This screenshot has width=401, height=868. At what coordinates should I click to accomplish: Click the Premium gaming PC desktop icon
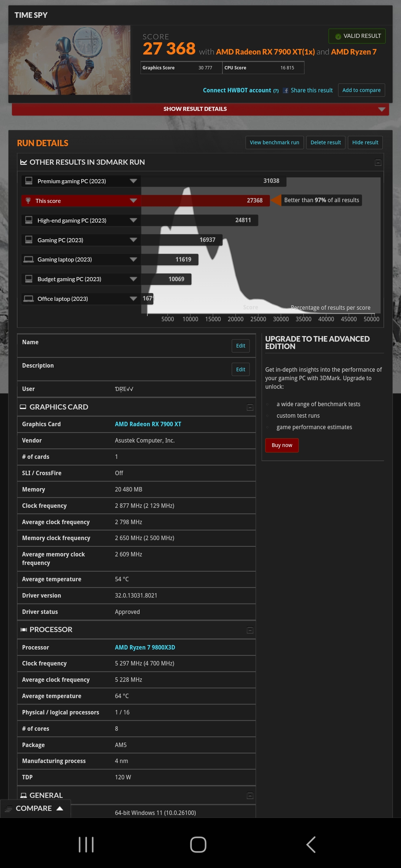(x=29, y=181)
